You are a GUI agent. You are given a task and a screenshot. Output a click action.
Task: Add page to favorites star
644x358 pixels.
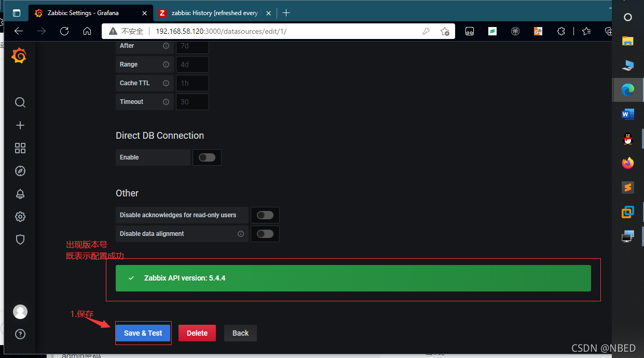(x=445, y=31)
